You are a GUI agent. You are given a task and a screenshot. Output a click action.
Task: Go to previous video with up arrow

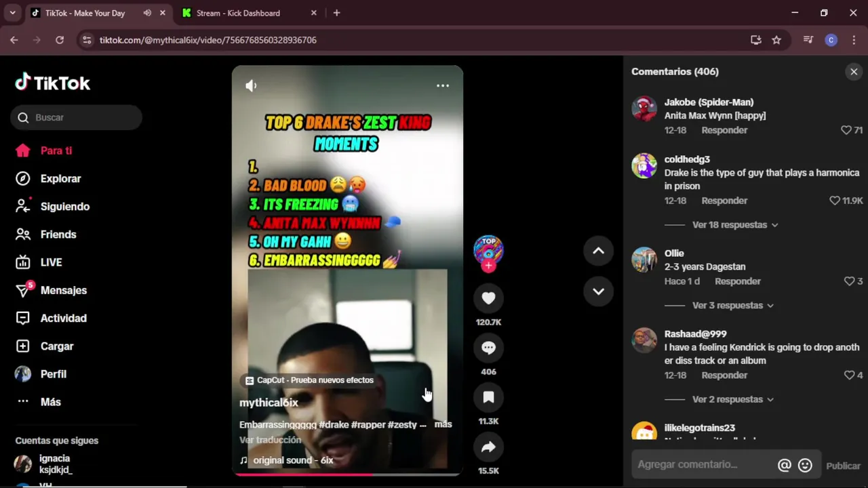pos(598,251)
